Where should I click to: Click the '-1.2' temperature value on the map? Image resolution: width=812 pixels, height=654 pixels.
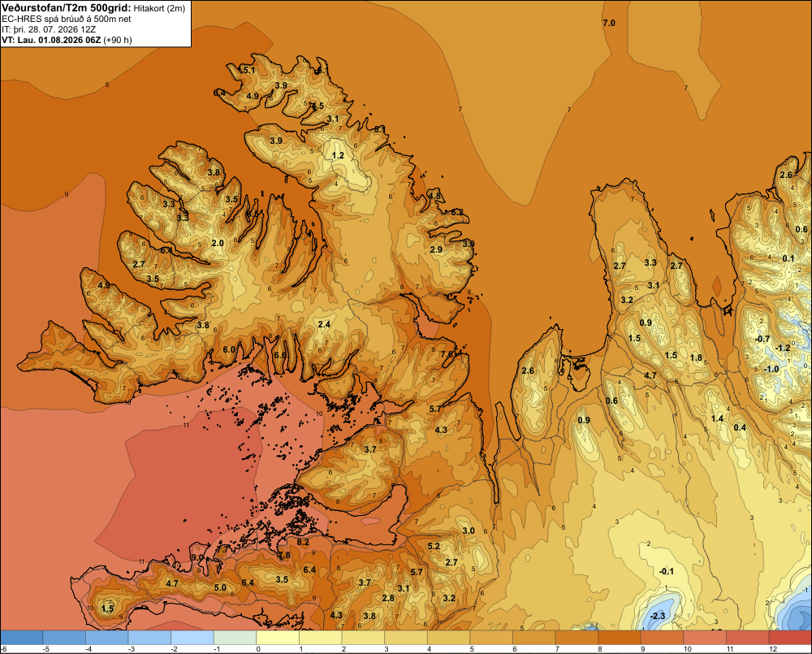(783, 348)
